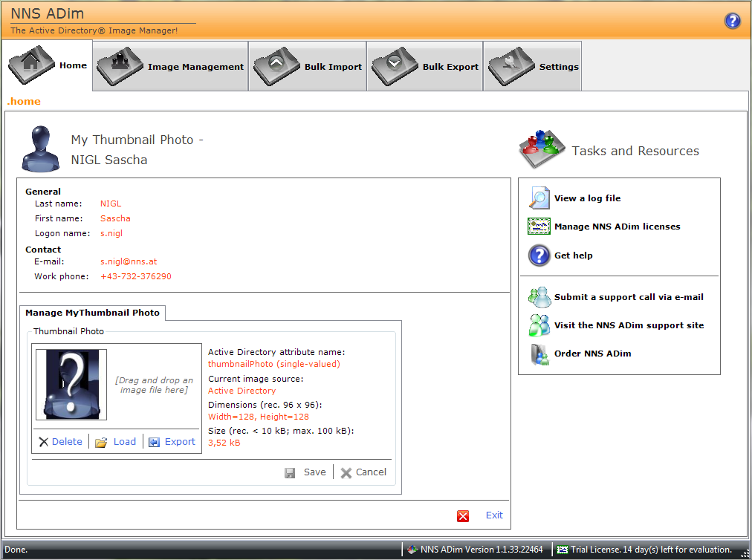Screen dimensions: 752x560
Task: Click the open folder icon next to Load
Action: click(x=101, y=442)
